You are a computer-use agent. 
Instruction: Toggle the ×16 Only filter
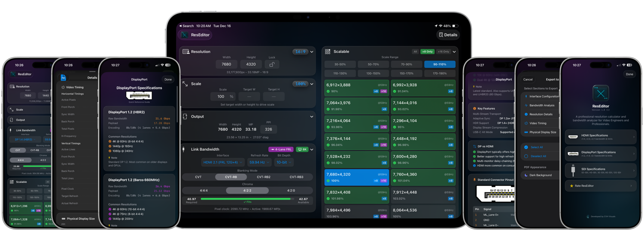click(443, 52)
